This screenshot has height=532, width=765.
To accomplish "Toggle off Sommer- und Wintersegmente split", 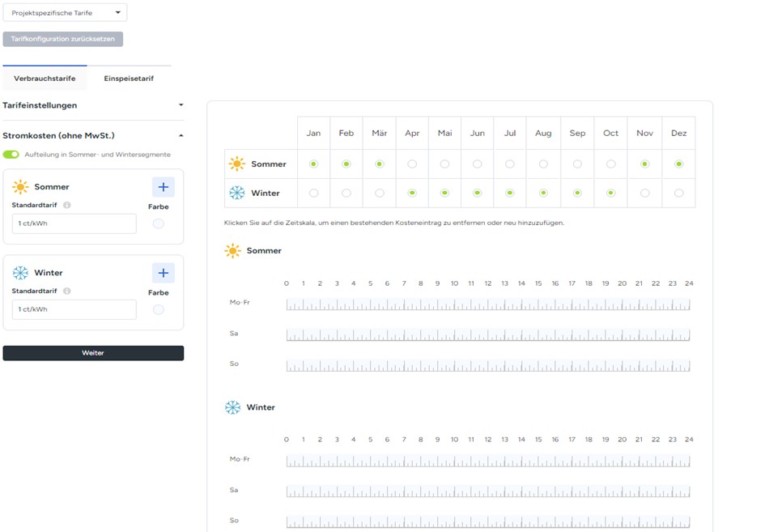I will (x=11, y=155).
